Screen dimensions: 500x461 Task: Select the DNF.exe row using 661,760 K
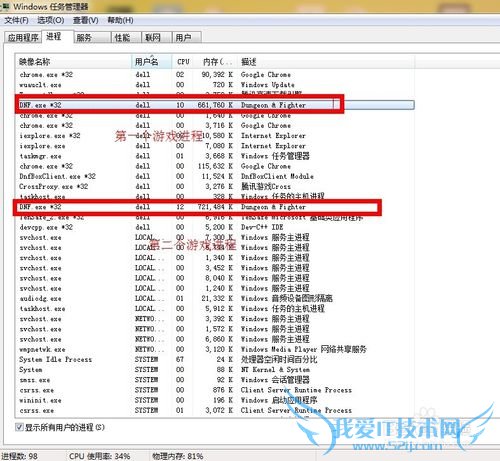215,105
